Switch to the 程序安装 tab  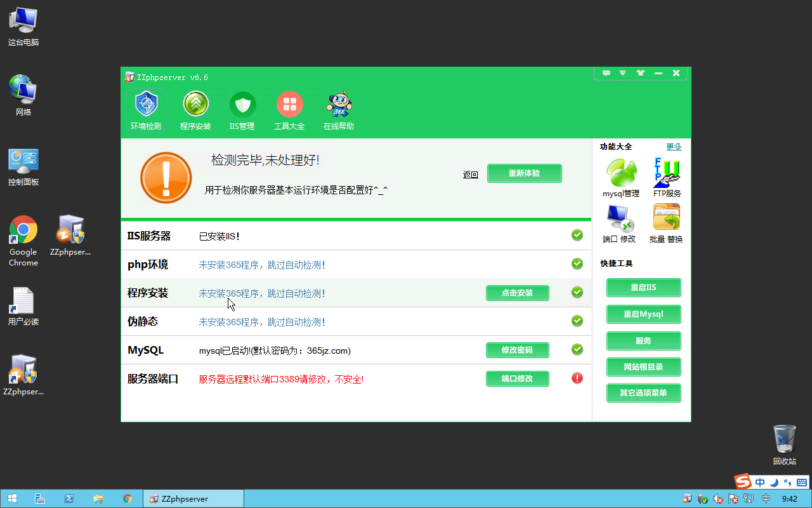[195, 111]
